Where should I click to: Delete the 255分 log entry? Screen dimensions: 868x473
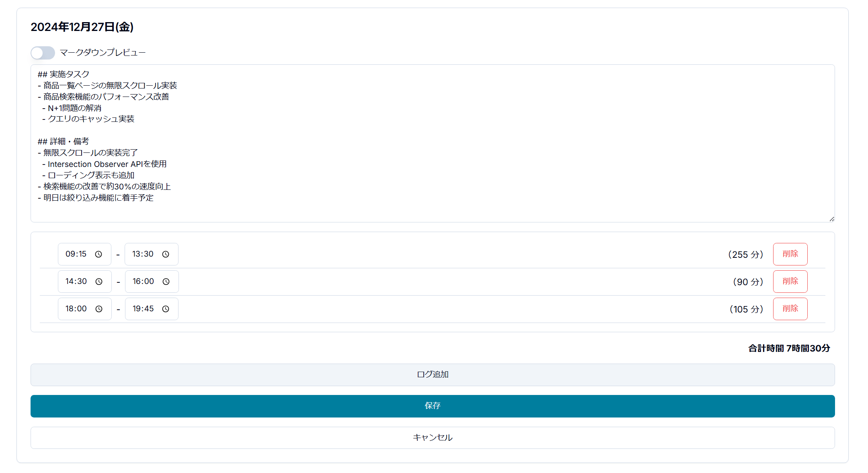[790, 254]
